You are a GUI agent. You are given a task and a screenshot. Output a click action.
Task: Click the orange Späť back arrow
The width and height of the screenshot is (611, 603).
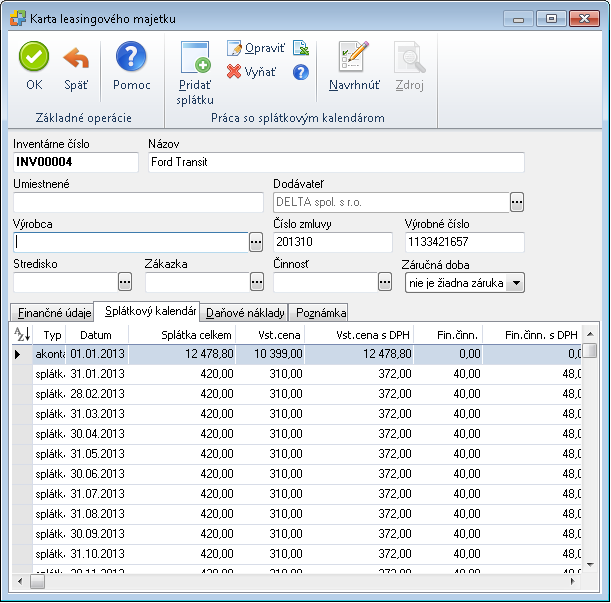point(76,58)
